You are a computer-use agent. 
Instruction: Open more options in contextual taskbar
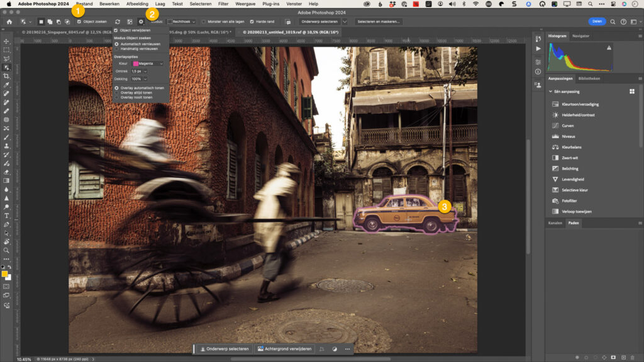click(347, 349)
